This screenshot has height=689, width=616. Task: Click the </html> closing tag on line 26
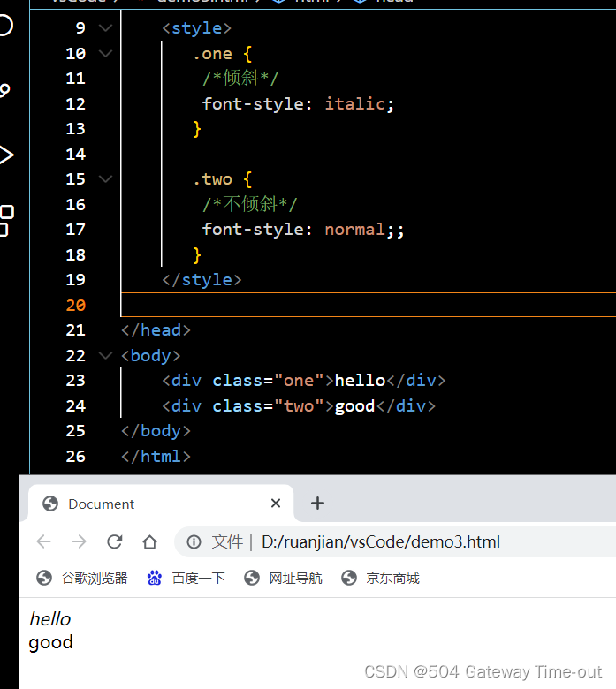coord(156,456)
